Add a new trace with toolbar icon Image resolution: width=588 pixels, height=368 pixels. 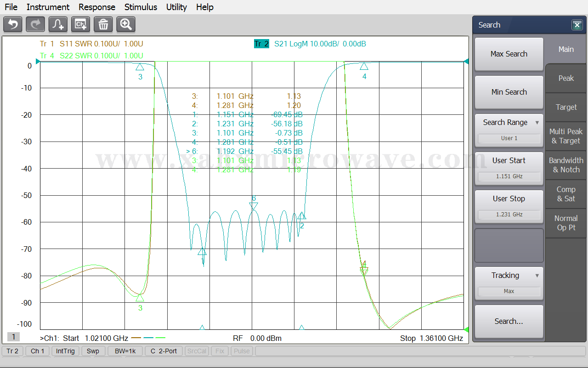point(58,24)
